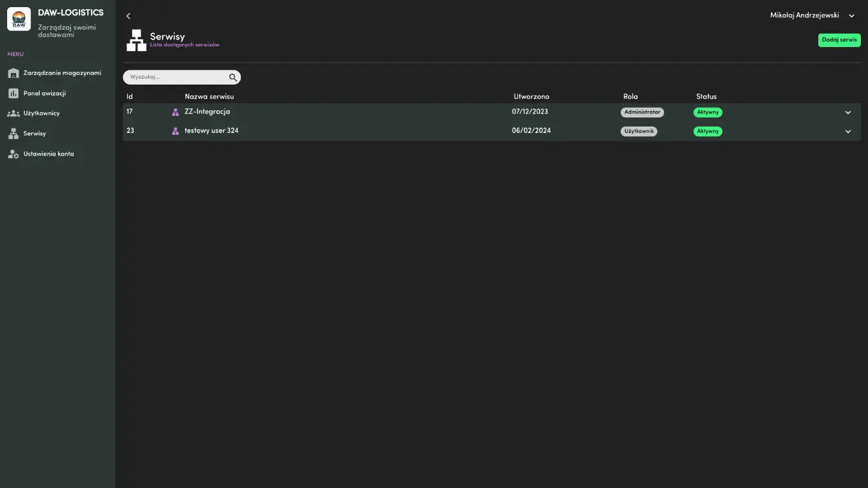Click the Status column header

[707, 97]
